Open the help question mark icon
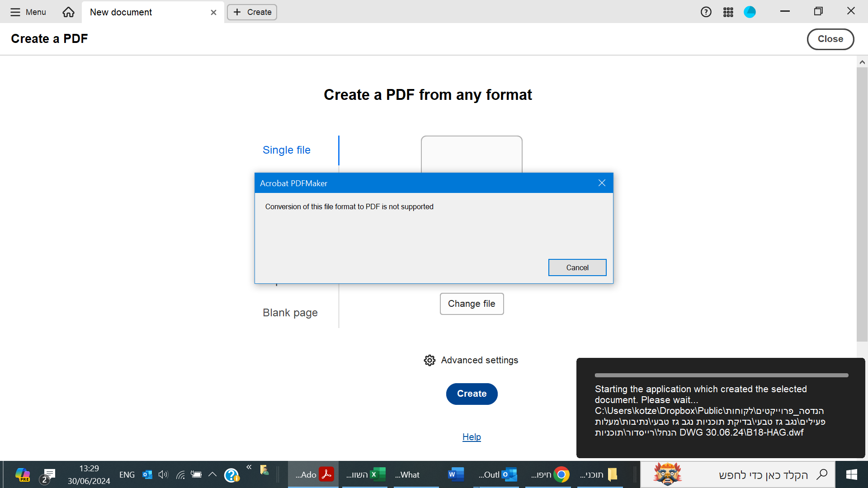 [706, 12]
